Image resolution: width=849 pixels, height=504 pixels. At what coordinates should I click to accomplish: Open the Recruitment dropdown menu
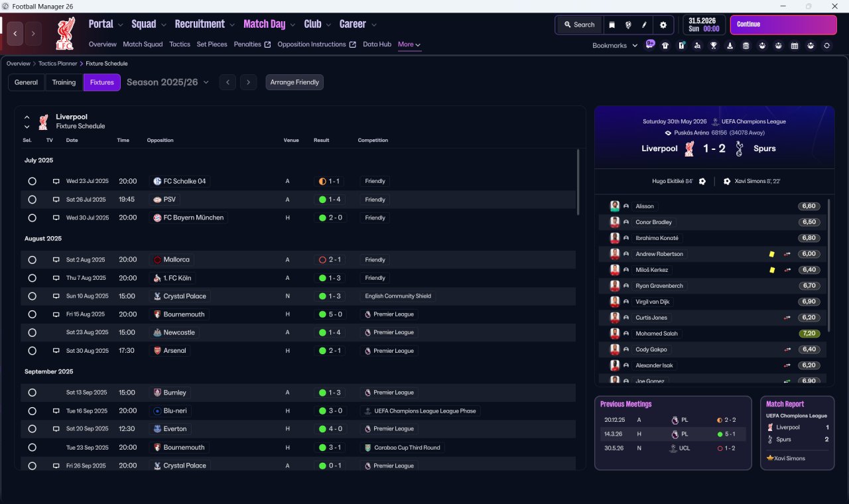[x=204, y=24]
